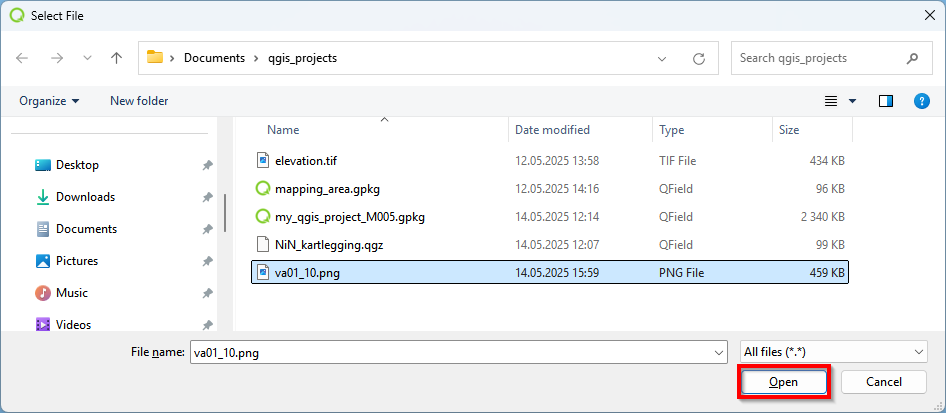Sort files by Size column

(789, 130)
